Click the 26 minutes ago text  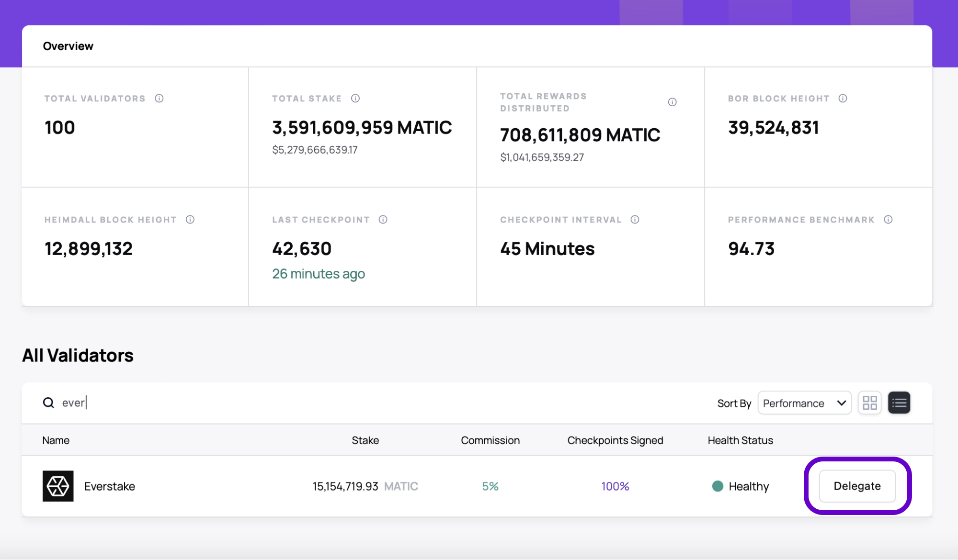click(319, 274)
